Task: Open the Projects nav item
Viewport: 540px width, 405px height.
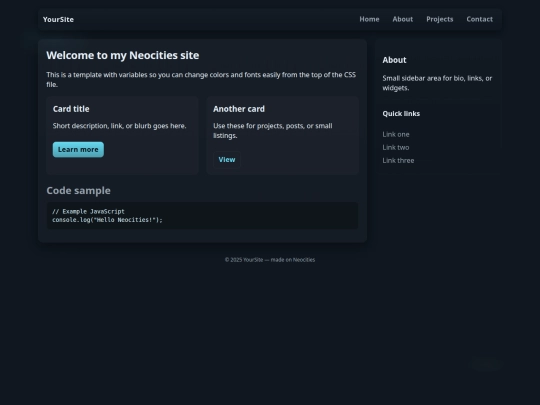Action: 439,19
